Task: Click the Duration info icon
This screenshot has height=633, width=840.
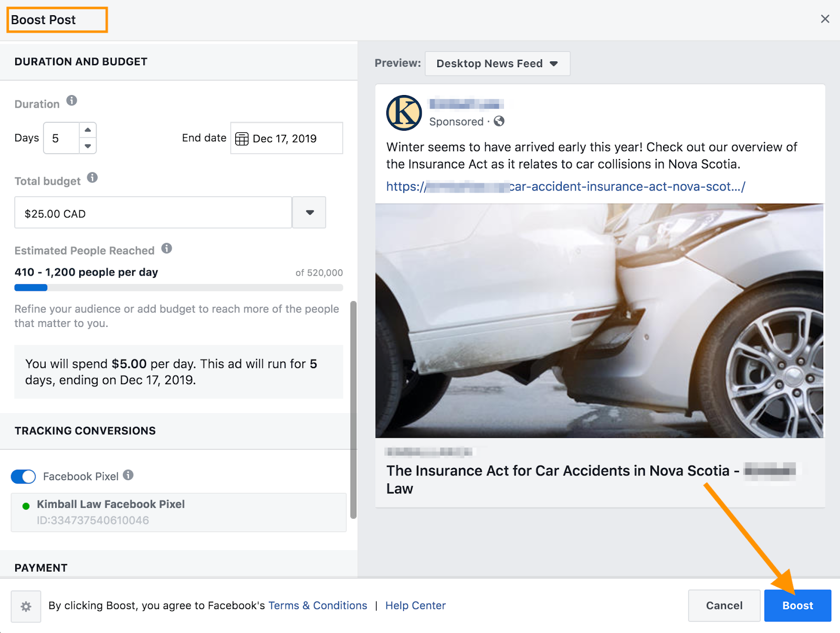Action: tap(72, 100)
